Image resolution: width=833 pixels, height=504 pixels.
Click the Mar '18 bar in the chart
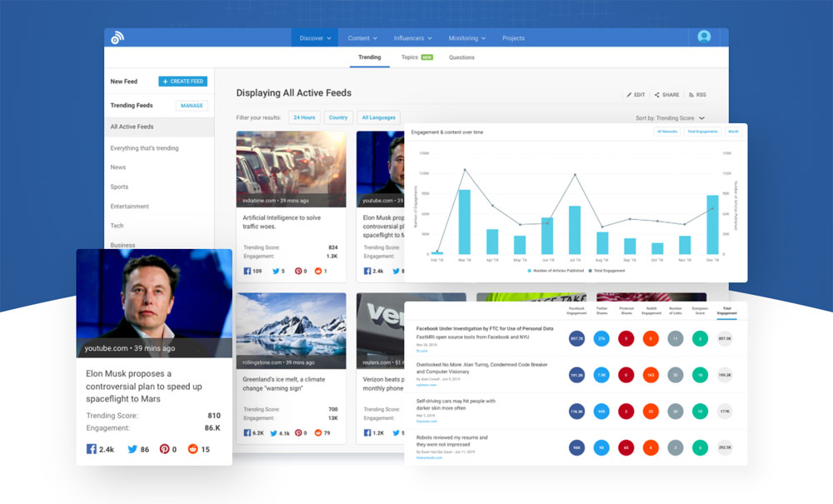[464, 222]
